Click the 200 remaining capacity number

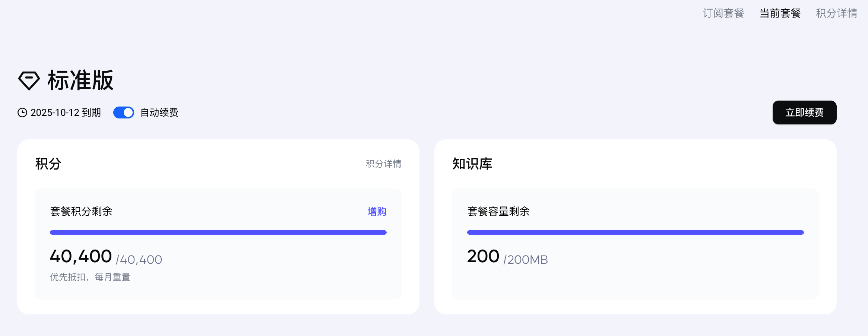click(483, 256)
